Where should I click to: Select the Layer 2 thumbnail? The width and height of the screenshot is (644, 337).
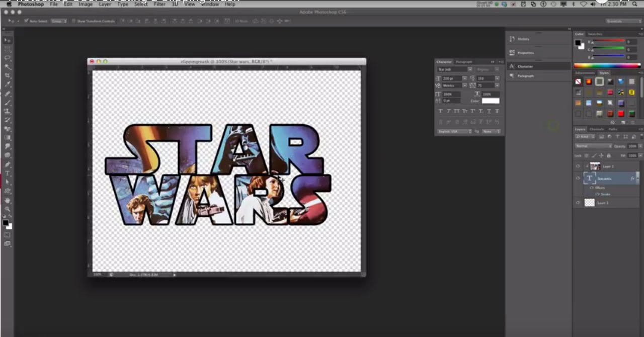tap(595, 166)
